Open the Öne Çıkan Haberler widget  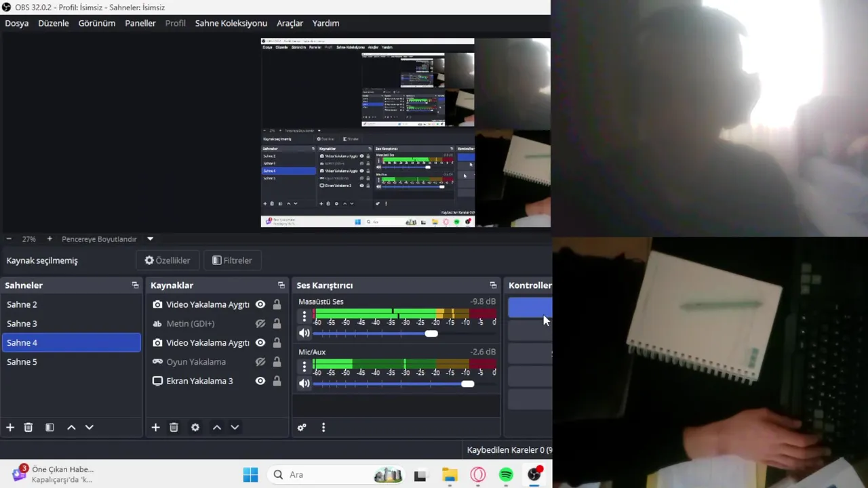[53, 474]
